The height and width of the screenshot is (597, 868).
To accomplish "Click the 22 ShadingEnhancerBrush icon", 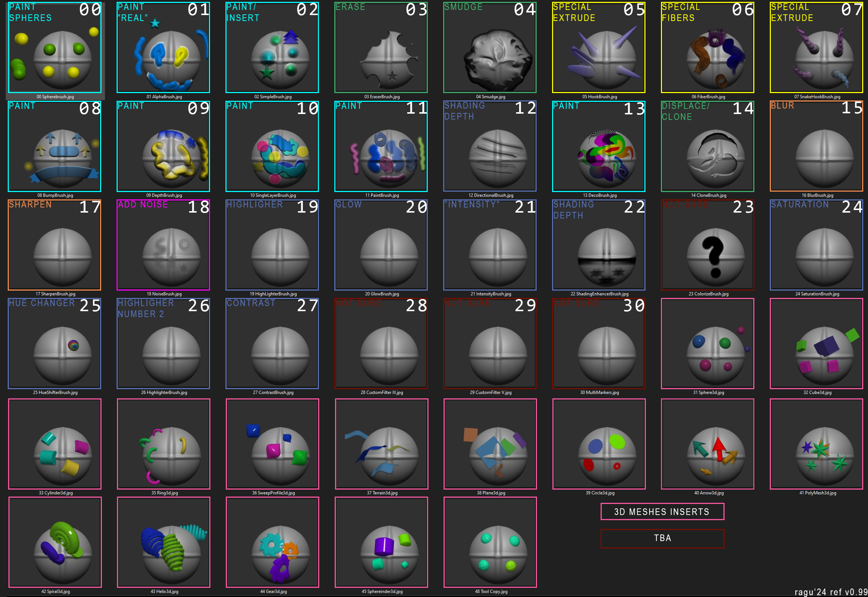I will (x=599, y=245).
